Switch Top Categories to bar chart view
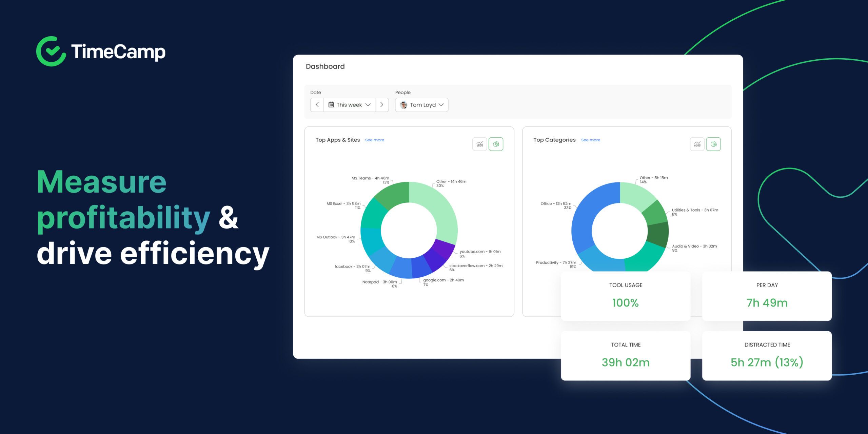Image resolution: width=868 pixels, height=434 pixels. click(697, 144)
